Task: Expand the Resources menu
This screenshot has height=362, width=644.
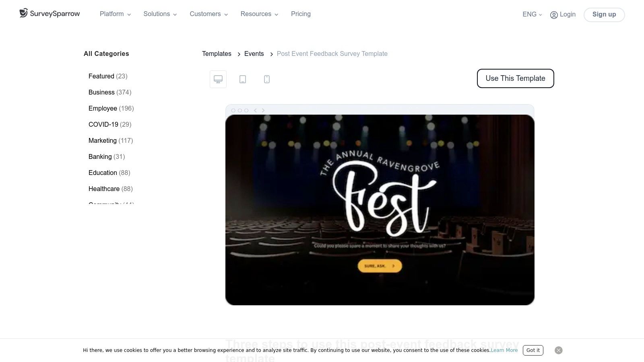Action: pyautogui.click(x=259, y=14)
